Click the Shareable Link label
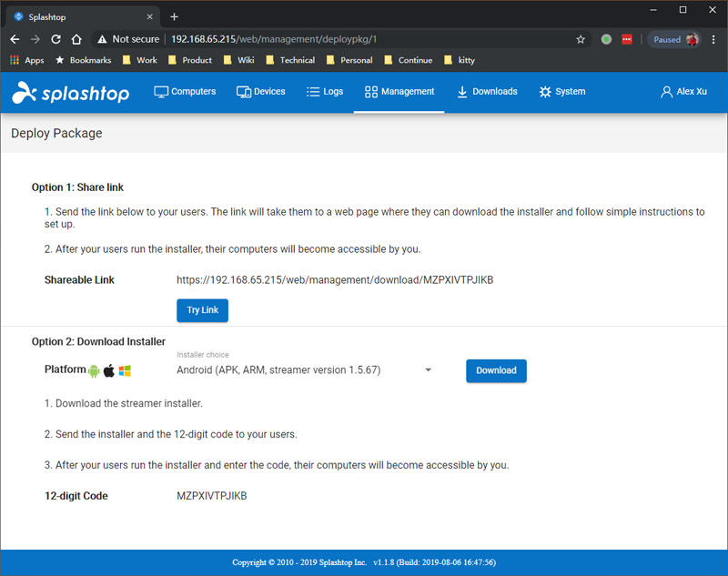 (x=79, y=280)
